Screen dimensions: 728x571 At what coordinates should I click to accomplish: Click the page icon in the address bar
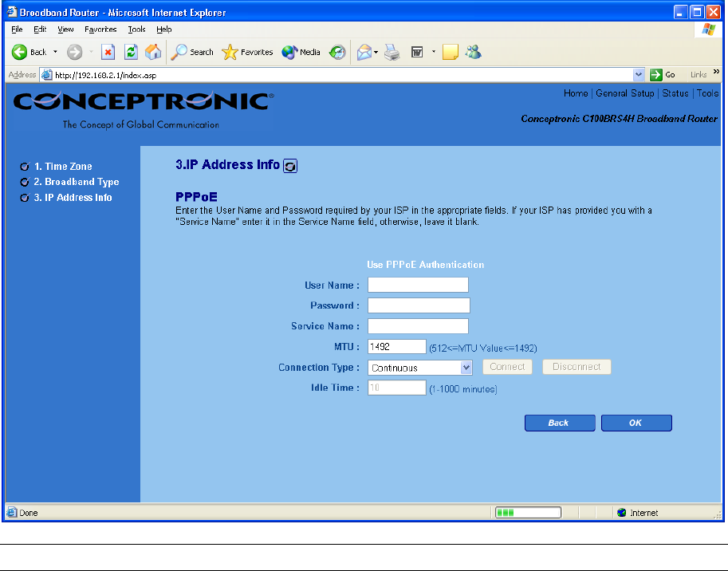[x=47, y=75]
